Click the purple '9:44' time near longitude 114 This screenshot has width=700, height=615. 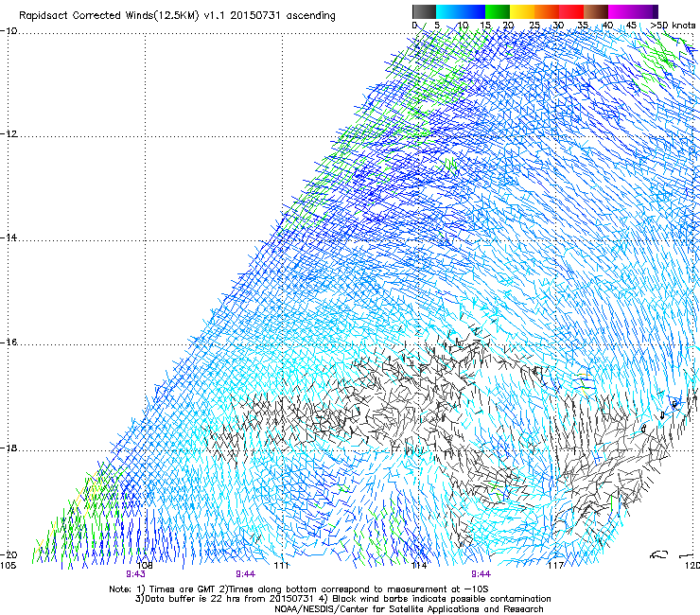481,574
